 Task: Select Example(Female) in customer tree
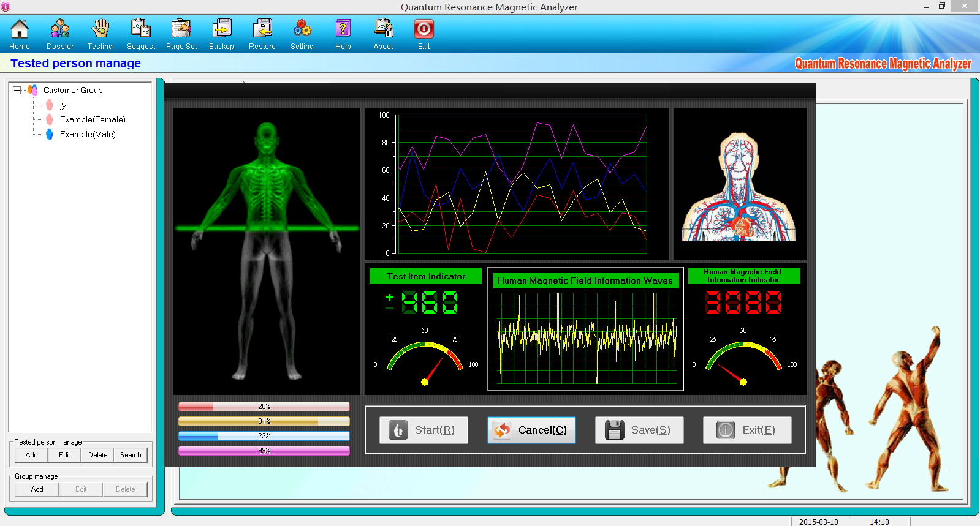coord(92,120)
